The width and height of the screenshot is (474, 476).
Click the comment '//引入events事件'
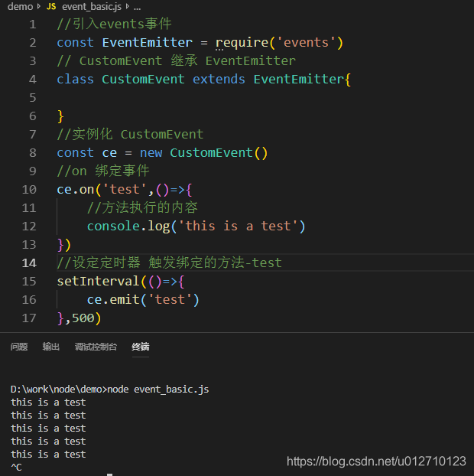point(114,24)
